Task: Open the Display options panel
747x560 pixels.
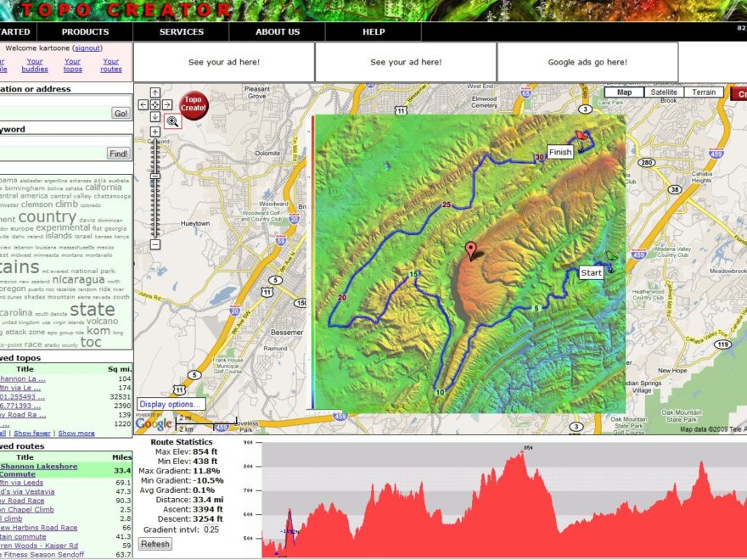Action: [x=171, y=405]
